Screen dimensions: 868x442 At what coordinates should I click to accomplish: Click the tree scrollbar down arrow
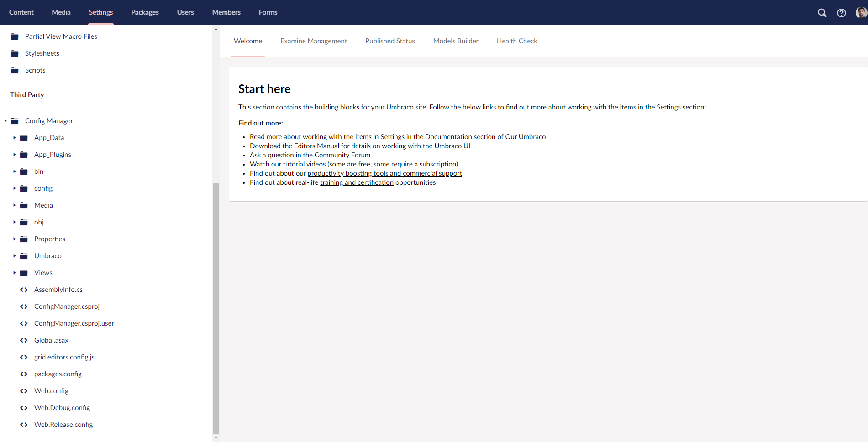pyautogui.click(x=216, y=438)
